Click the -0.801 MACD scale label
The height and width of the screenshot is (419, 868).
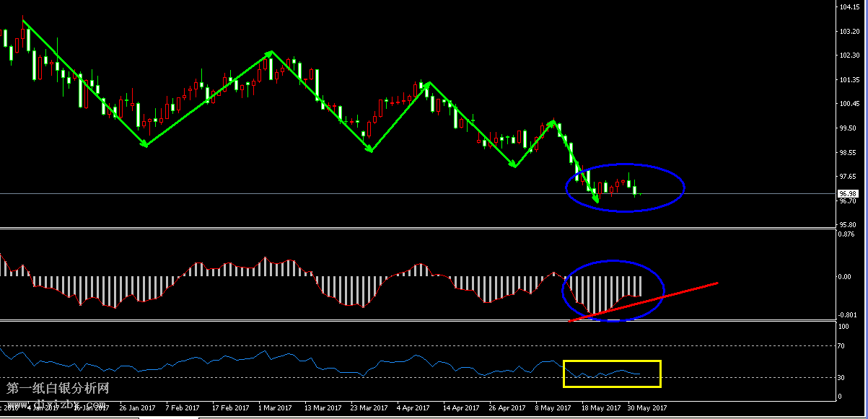tap(847, 315)
